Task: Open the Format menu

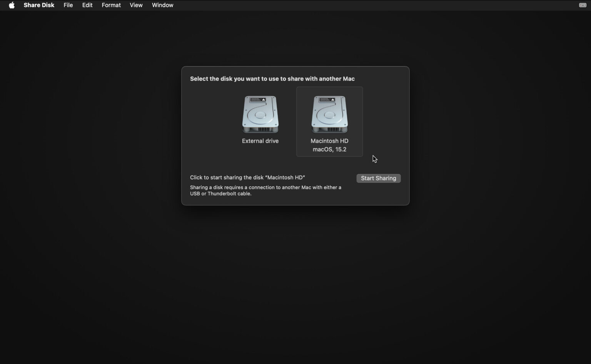Action: 111,5
